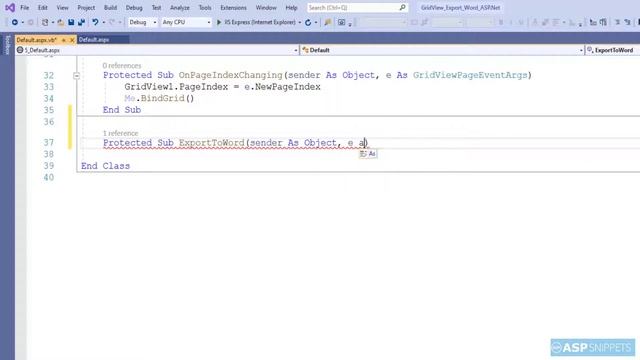Collapse the OnPageIndexChanging sub outline
Screen dimensions: 640x360
pyautogui.click(x=76, y=76)
